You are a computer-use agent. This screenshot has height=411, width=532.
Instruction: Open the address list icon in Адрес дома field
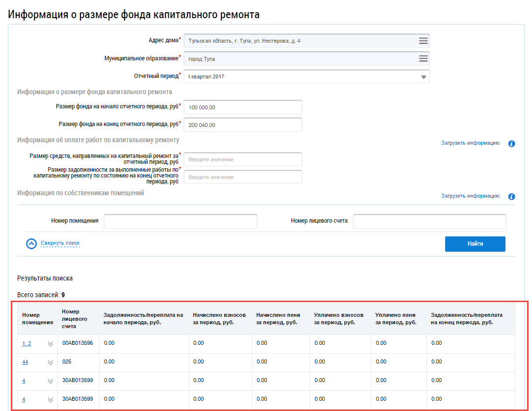[x=423, y=41]
